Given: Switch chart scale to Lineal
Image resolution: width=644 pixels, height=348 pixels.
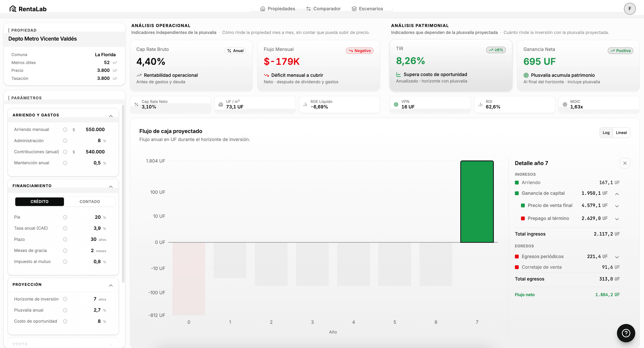Looking at the screenshot, I should tap(621, 133).
